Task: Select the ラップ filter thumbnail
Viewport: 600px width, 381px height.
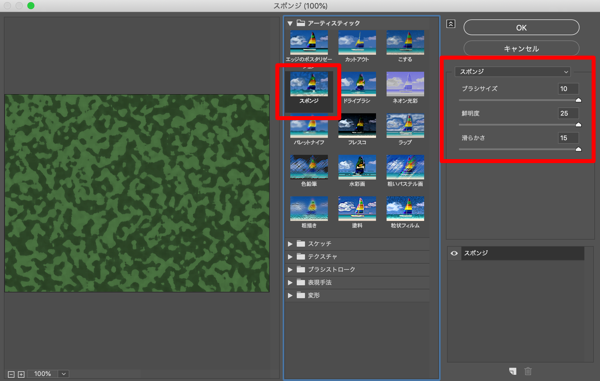Action: click(x=405, y=126)
